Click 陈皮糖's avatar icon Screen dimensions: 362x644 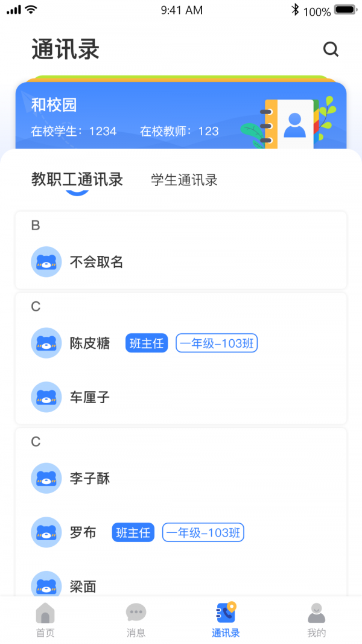pos(46,343)
